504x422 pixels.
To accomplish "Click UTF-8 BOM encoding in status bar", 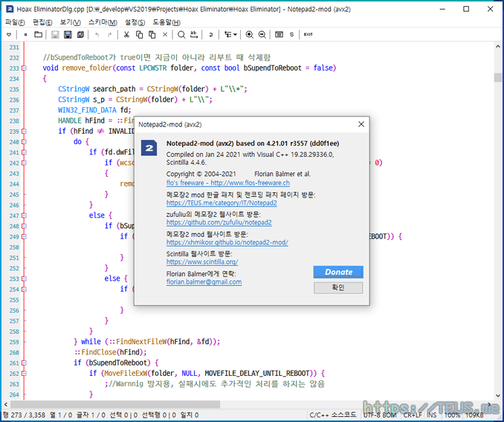I will (x=380, y=415).
